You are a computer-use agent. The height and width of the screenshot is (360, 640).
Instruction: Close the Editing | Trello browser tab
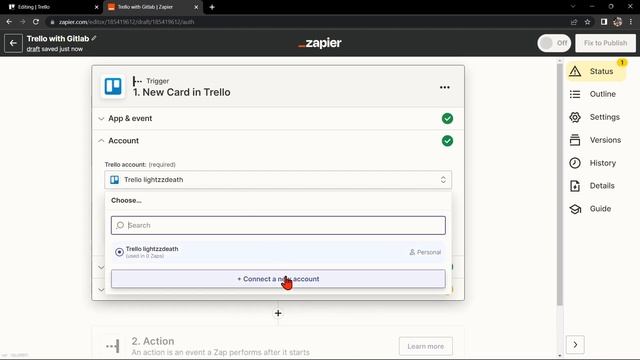96,7
